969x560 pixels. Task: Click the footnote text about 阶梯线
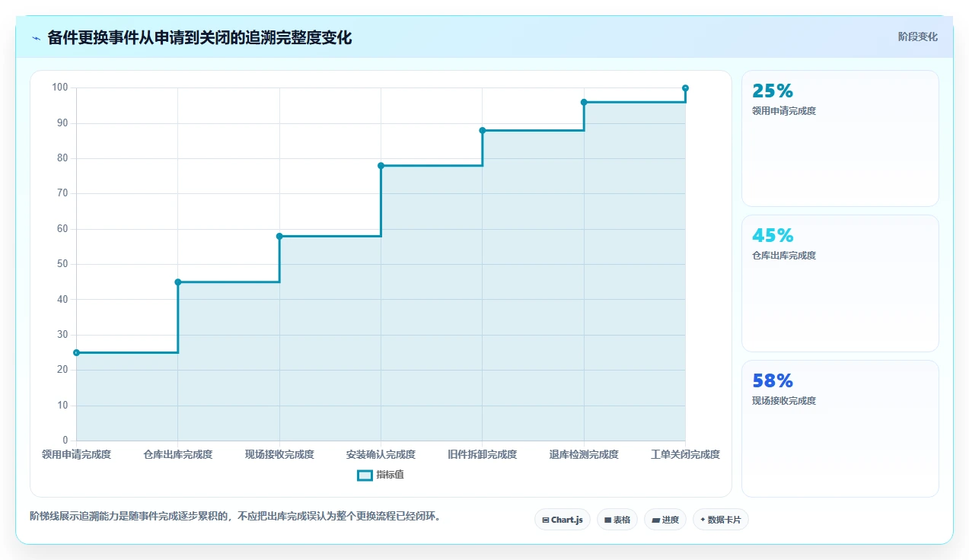pyautogui.click(x=235, y=516)
